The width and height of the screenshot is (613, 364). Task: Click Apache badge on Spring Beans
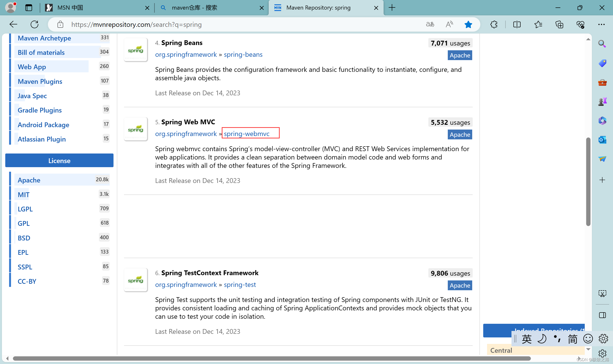460,55
